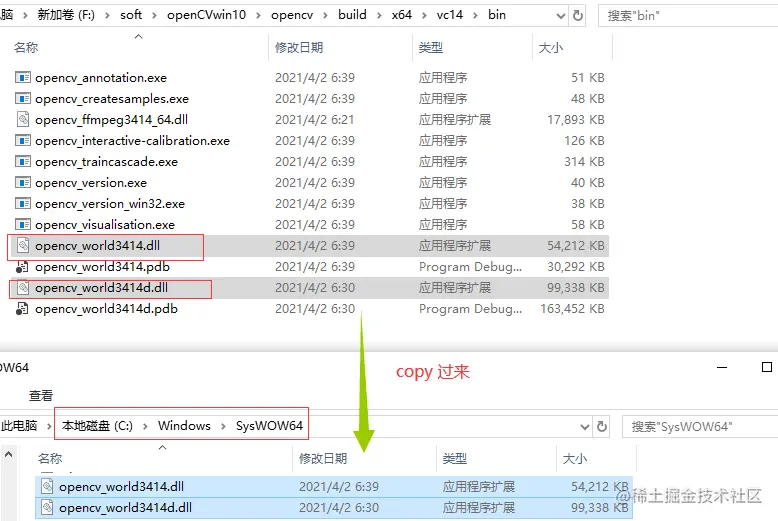Sort SysWOW64 list by 名称 column
778x521 pixels.
point(50,458)
